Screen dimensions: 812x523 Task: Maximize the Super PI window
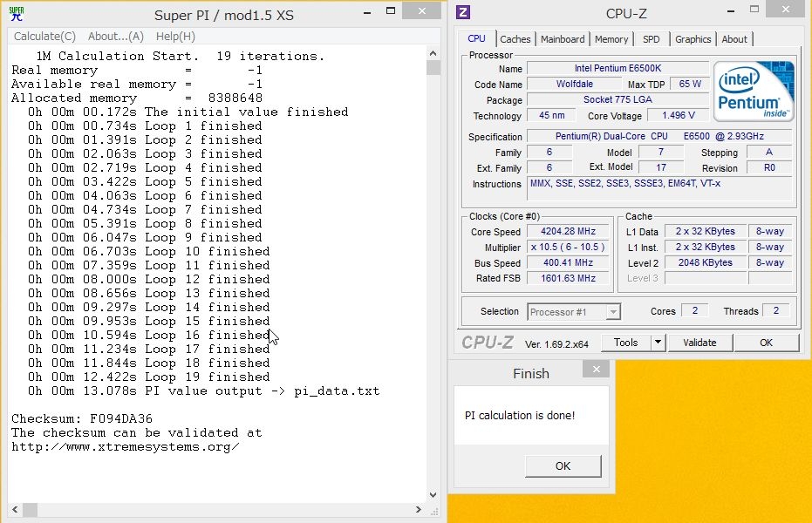[x=391, y=10]
